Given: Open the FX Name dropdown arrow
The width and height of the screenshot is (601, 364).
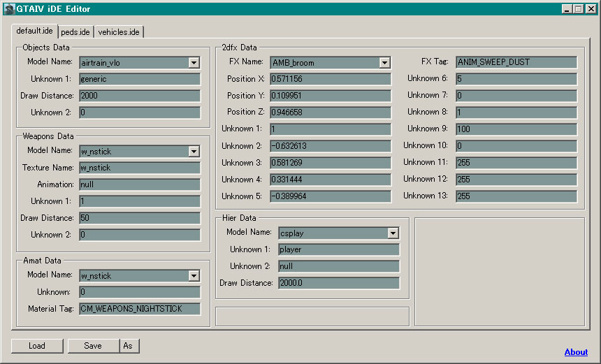Looking at the screenshot, I should 384,63.
